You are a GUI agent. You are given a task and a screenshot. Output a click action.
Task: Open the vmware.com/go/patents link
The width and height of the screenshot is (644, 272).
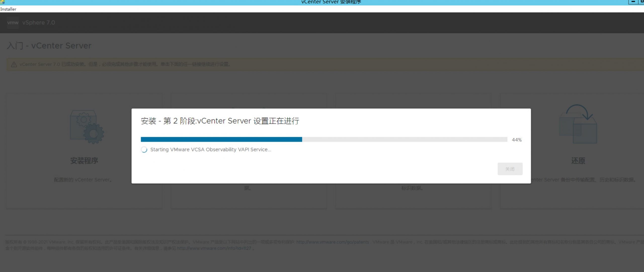click(332, 242)
